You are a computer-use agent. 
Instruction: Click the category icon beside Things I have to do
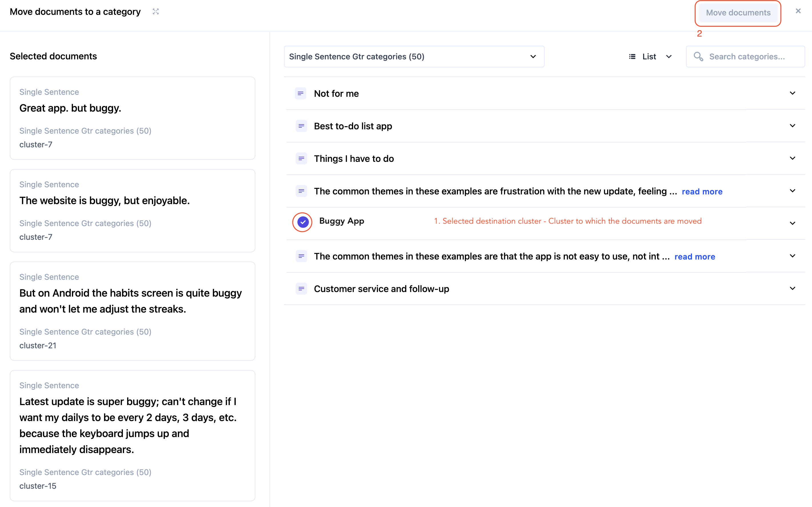(301, 158)
